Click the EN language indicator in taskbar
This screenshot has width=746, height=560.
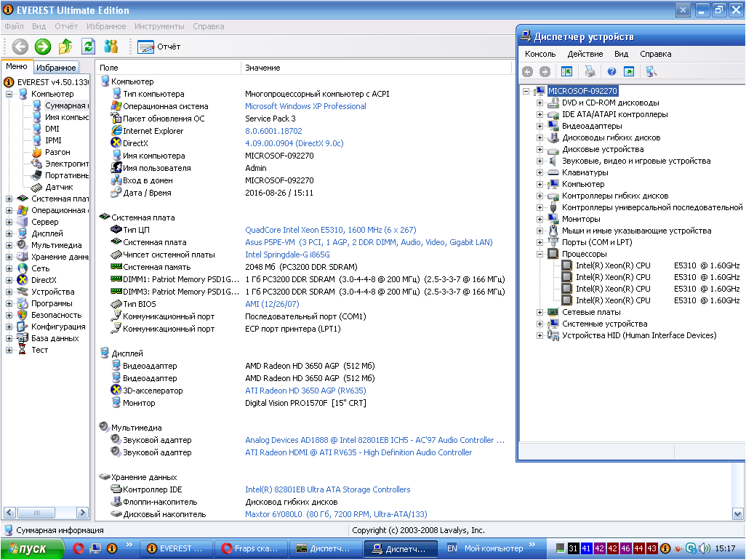(452, 548)
